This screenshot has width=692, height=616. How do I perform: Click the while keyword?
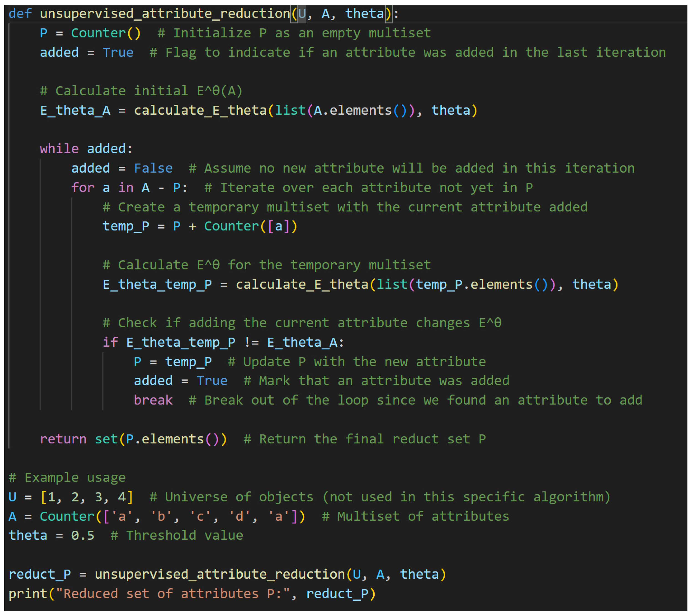coord(59,149)
